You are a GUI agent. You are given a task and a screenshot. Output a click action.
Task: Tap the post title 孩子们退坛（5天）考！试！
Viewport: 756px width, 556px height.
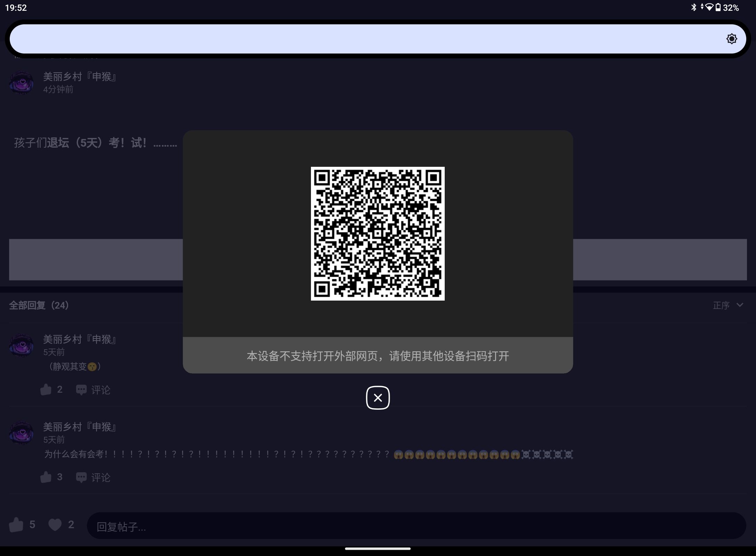tap(96, 143)
